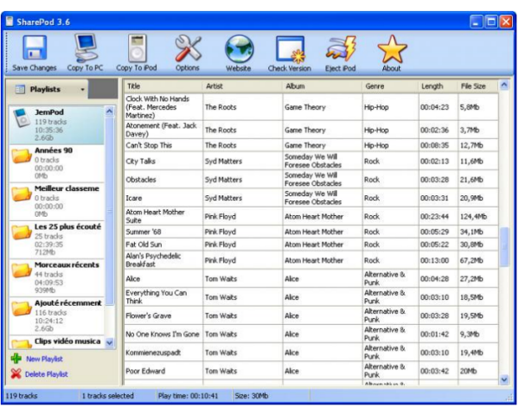519x420 pixels.
Task: Click the Save Changes floppy disk icon
Action: point(35,48)
